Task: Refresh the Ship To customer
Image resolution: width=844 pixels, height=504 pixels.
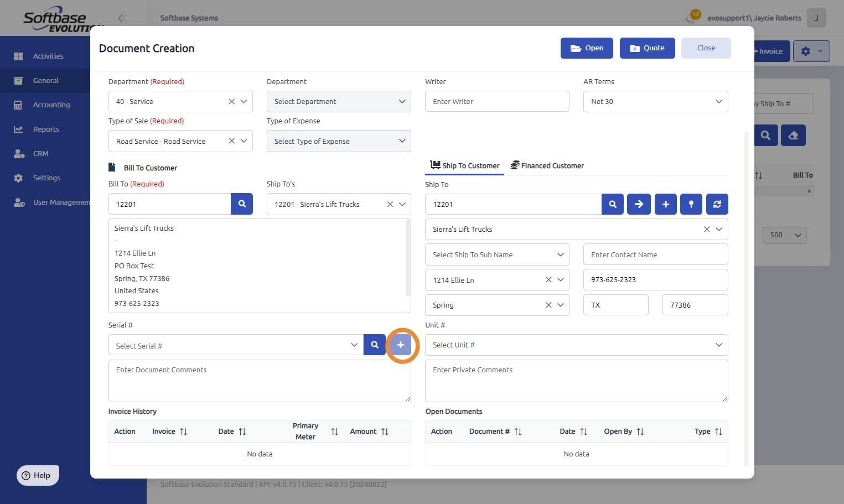Action: [717, 204]
